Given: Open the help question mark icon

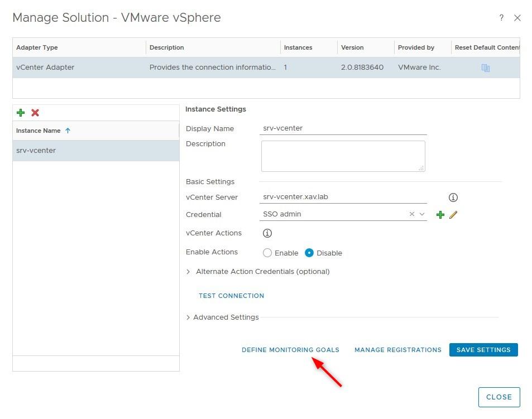Looking at the screenshot, I should 501,18.
